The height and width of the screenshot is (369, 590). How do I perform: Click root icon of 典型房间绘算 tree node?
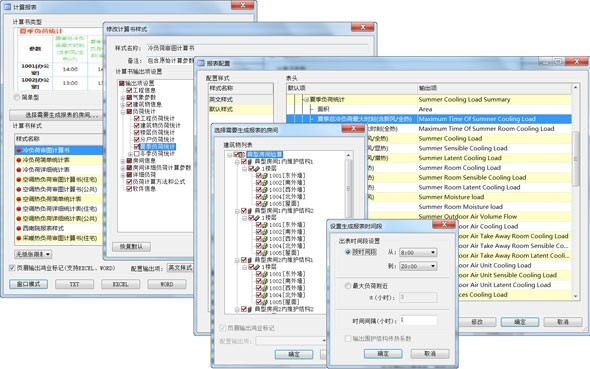point(243,155)
